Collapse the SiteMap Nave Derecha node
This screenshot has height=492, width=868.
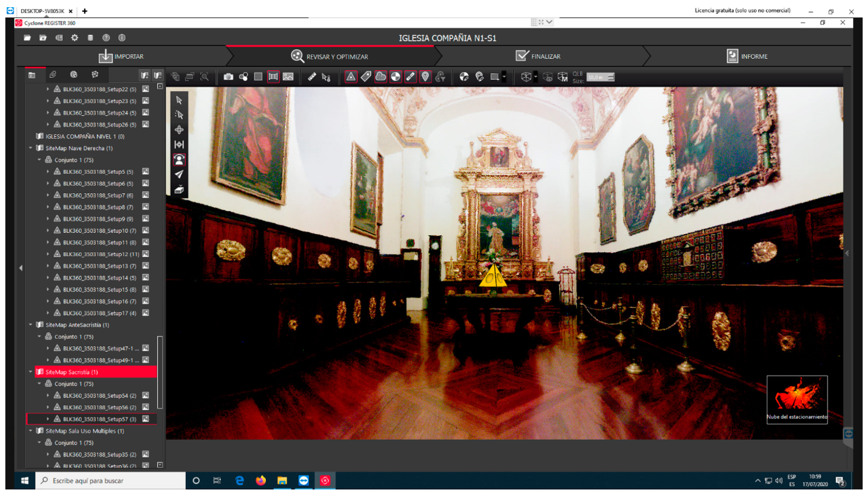click(31, 148)
